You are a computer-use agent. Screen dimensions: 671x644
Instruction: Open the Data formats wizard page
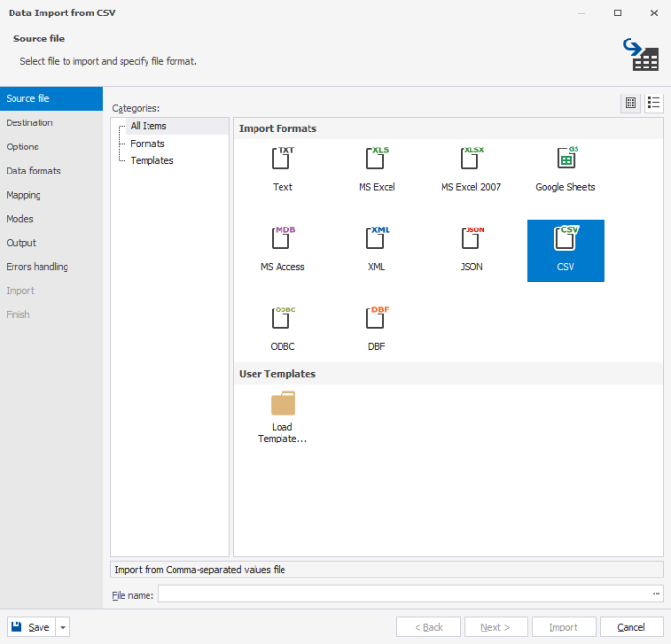[x=34, y=171]
